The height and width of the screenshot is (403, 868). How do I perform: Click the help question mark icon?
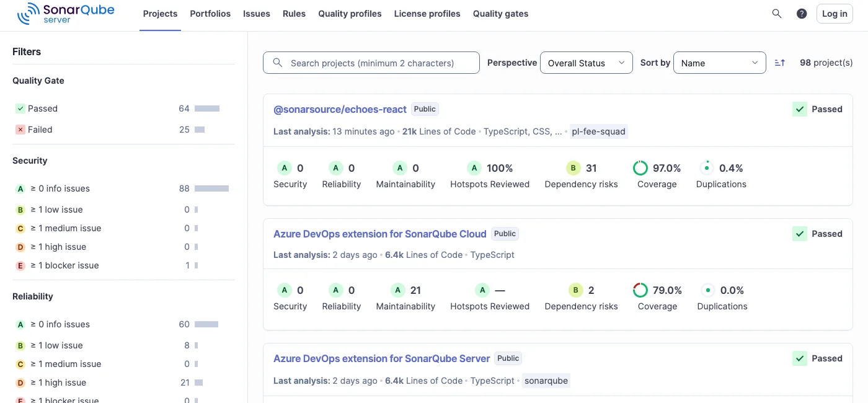click(x=801, y=13)
